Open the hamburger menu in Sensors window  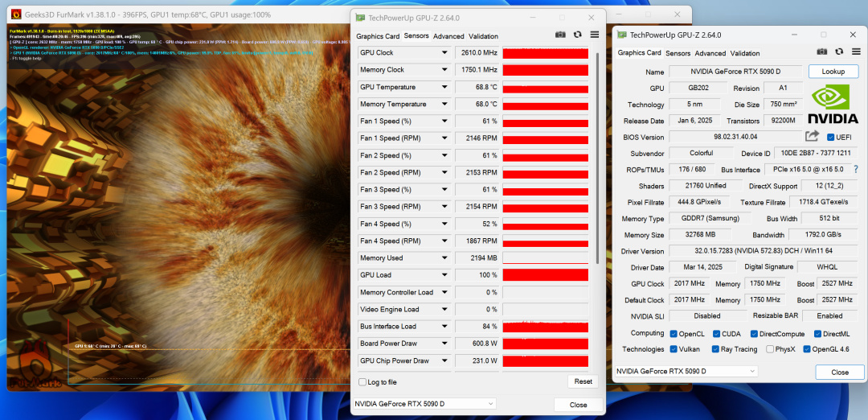click(x=595, y=35)
